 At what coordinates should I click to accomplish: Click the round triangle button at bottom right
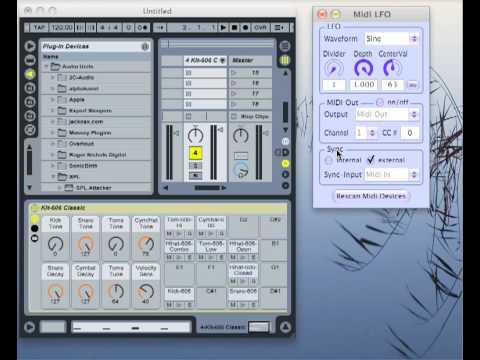[285, 327]
